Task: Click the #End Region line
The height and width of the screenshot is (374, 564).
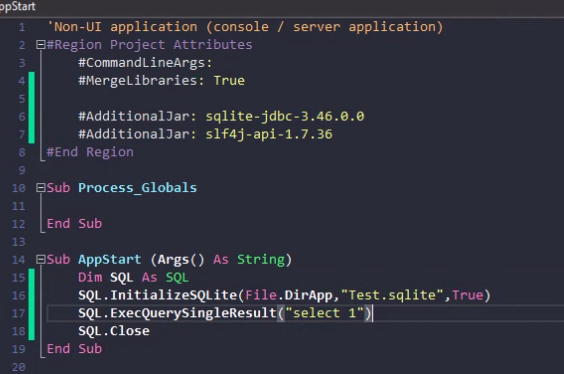Action: tap(90, 152)
